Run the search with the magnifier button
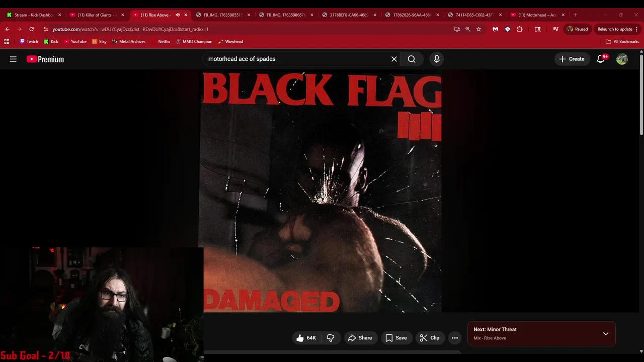The height and width of the screenshot is (362, 644). pyautogui.click(x=412, y=59)
